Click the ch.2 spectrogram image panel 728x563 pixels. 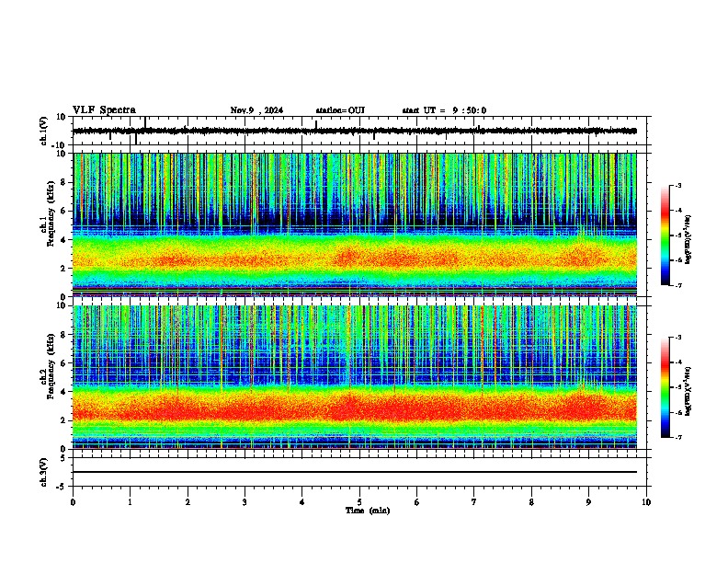tap(355, 377)
